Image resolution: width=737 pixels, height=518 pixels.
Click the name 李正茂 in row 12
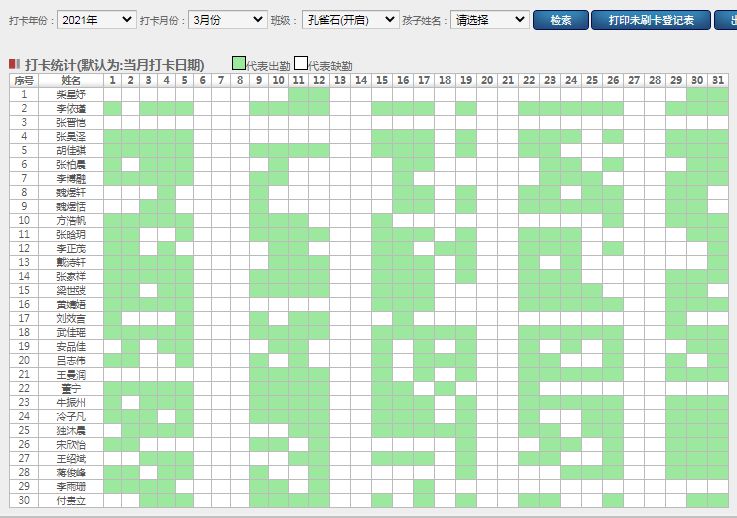click(71, 249)
